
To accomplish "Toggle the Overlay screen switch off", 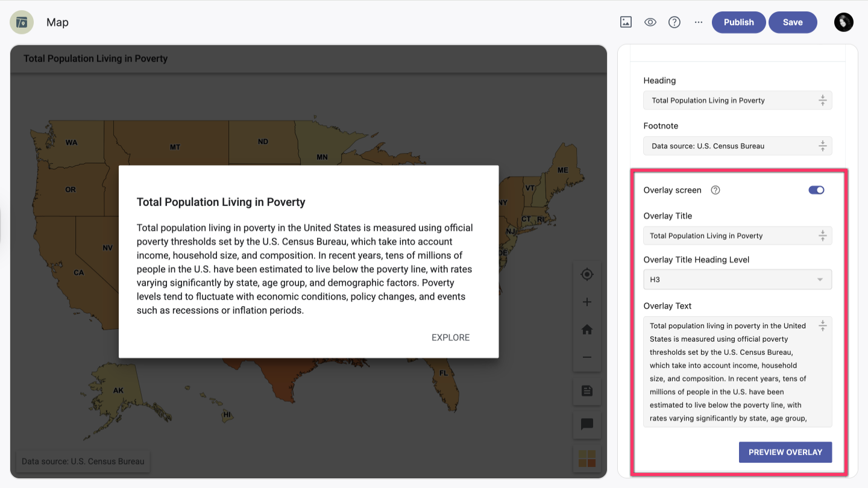I will pos(816,190).
